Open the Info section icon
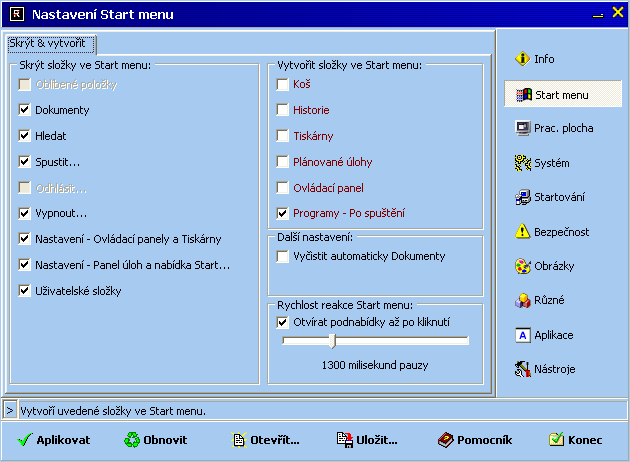 point(522,59)
